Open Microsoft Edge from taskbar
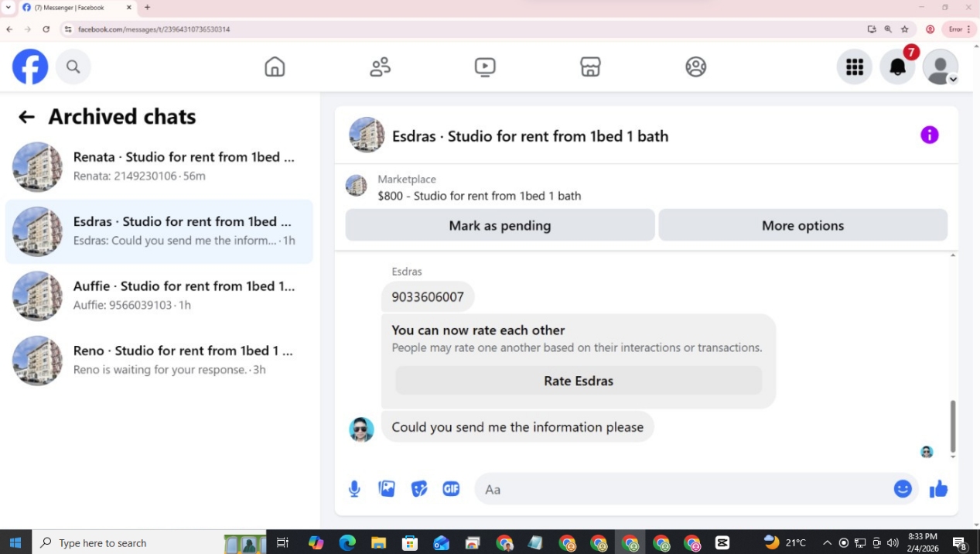980x554 pixels. 347,542
